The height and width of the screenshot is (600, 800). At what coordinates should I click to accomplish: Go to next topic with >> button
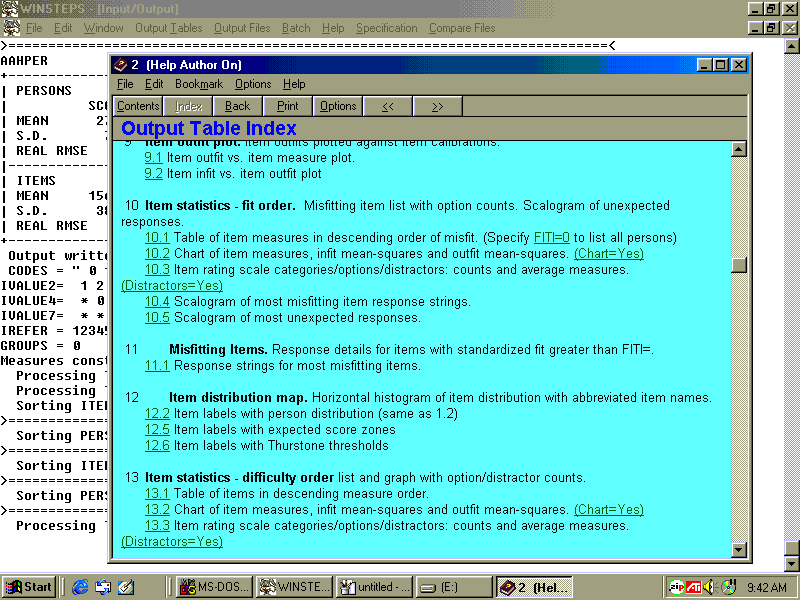[x=438, y=106]
